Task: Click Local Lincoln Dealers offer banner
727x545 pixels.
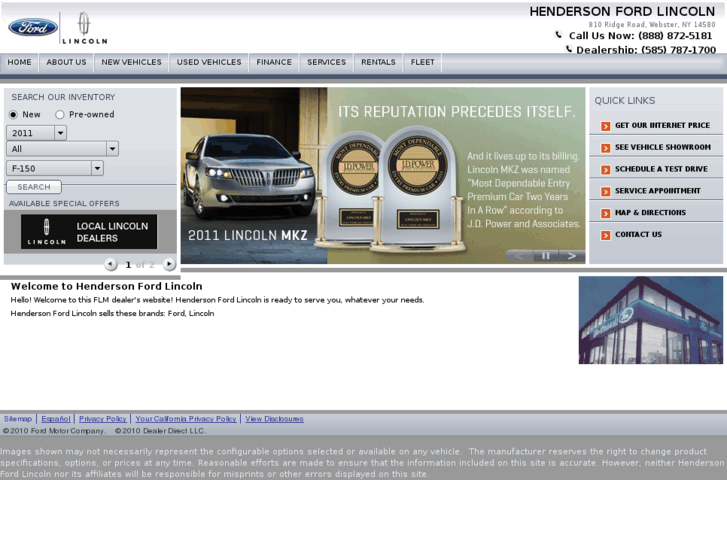Action: (89, 231)
